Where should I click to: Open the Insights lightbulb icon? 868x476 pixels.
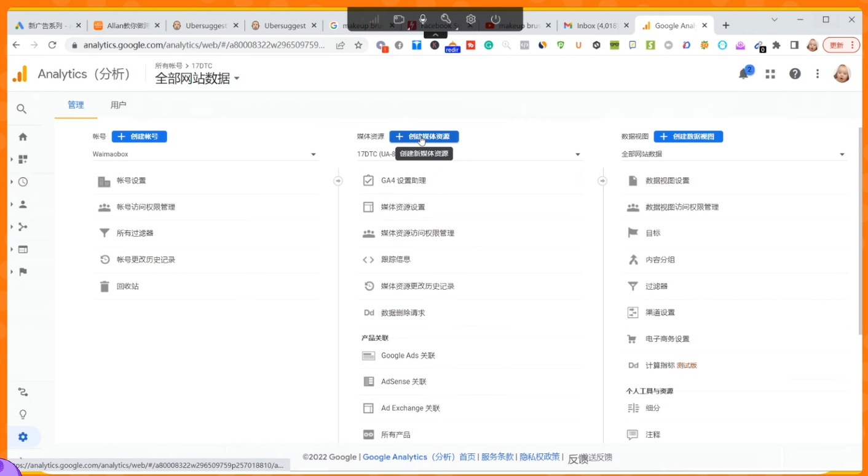point(22,414)
